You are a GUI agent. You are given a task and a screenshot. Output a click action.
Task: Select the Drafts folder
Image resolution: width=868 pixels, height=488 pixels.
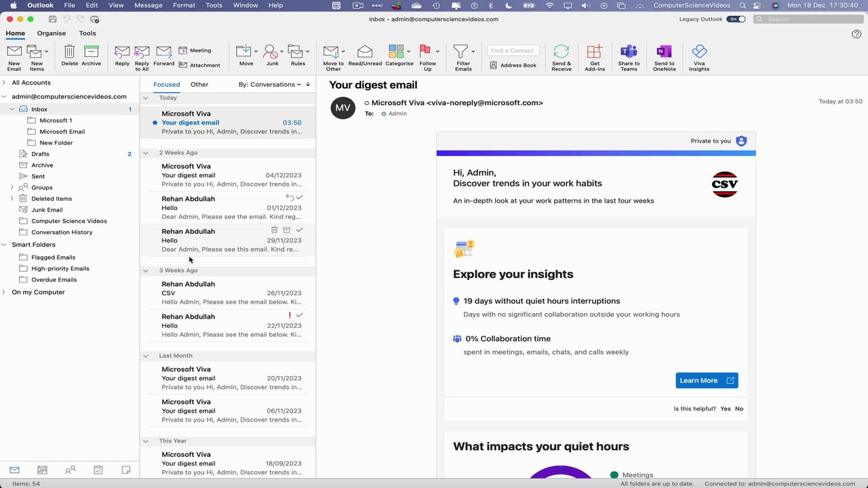40,154
